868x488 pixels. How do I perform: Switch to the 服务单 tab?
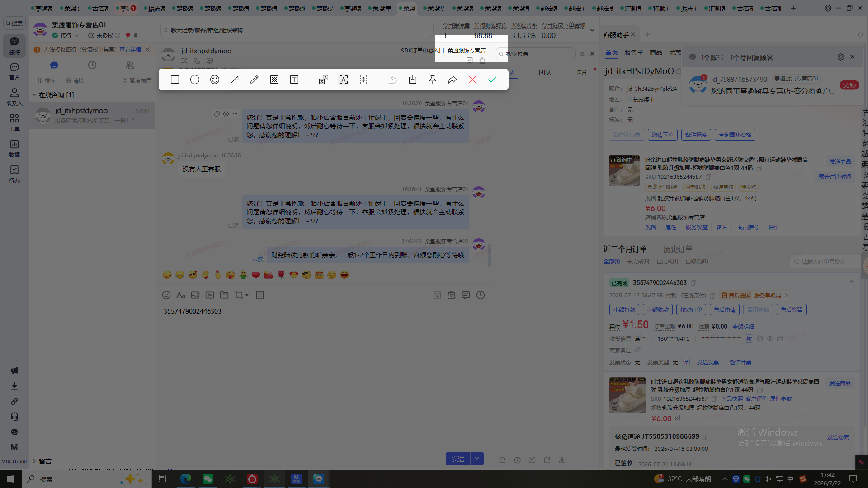pos(633,52)
